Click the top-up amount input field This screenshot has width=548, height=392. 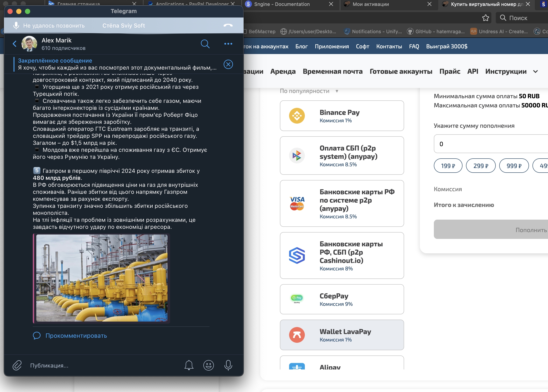point(491,144)
